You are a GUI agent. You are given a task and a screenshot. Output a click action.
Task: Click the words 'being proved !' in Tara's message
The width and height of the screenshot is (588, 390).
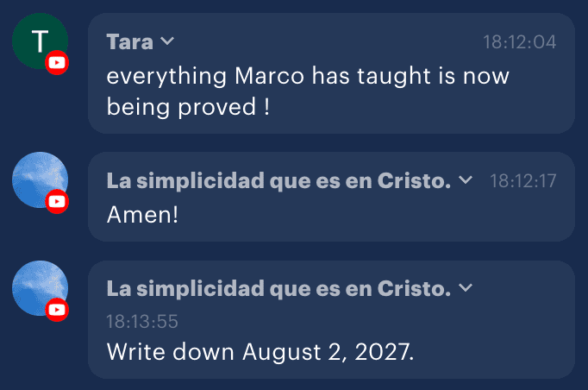188,107
